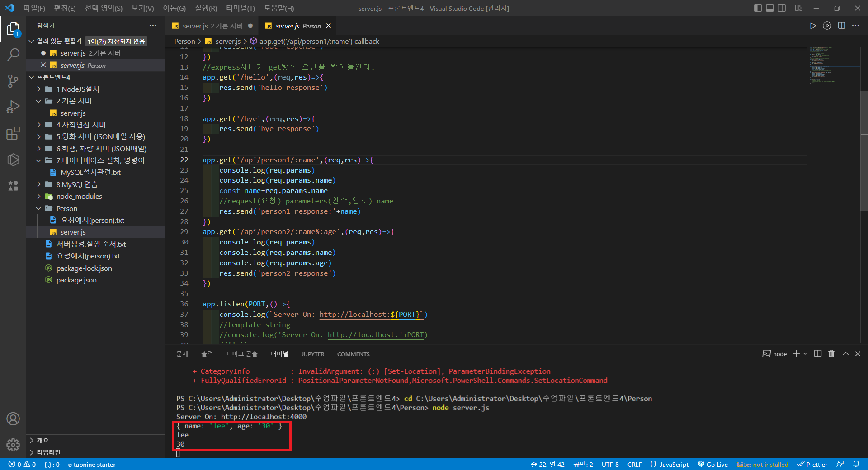
Task: Open the 편집(E) menu
Action: (65, 8)
